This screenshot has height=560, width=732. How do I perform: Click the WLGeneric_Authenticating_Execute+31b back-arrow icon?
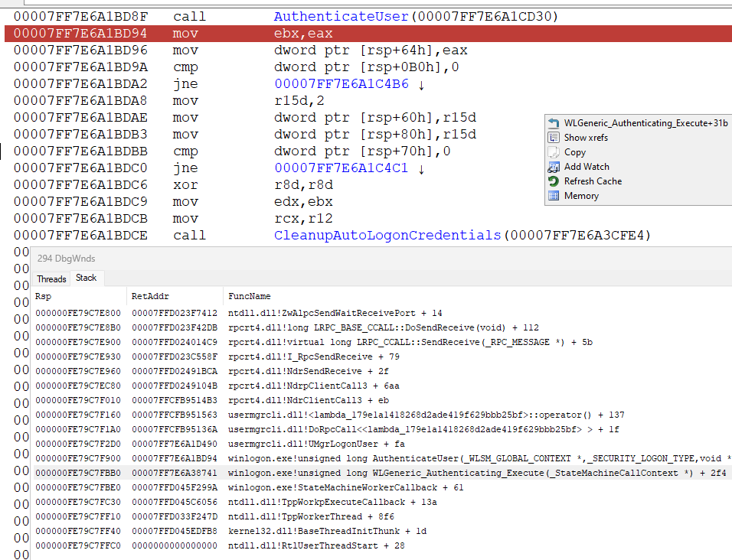tap(554, 123)
